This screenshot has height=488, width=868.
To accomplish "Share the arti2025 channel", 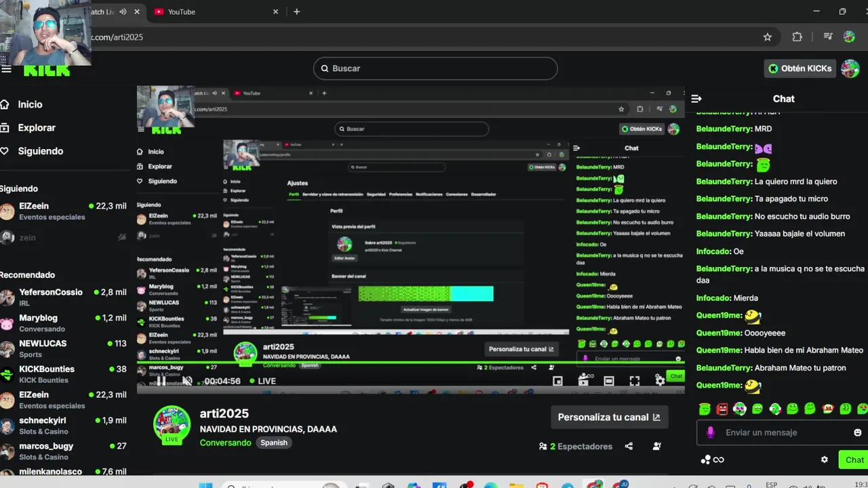I will 629,446.
